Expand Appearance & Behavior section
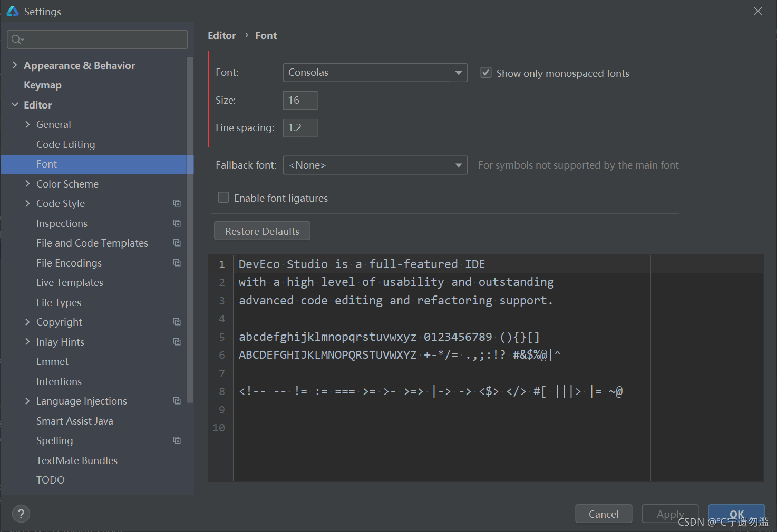777x532 pixels. [x=15, y=65]
